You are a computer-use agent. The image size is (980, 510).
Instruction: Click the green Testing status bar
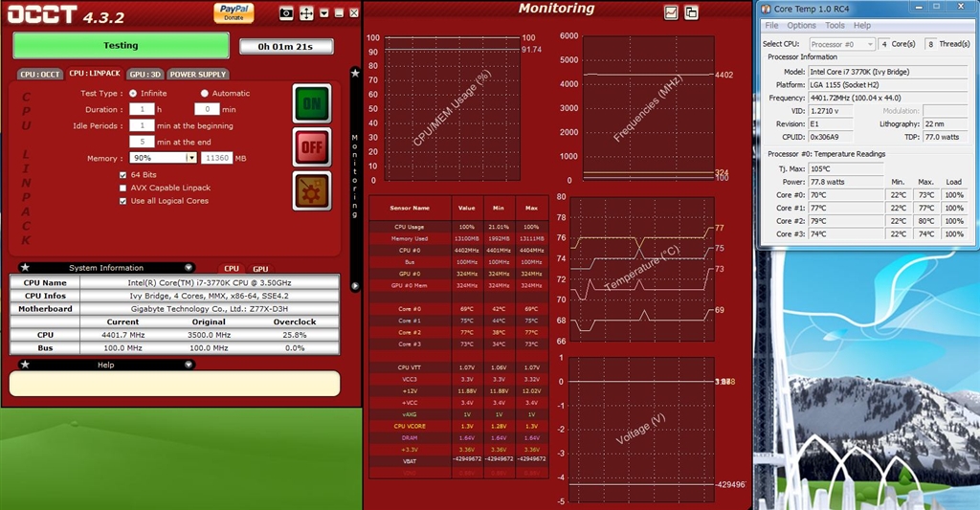click(121, 46)
